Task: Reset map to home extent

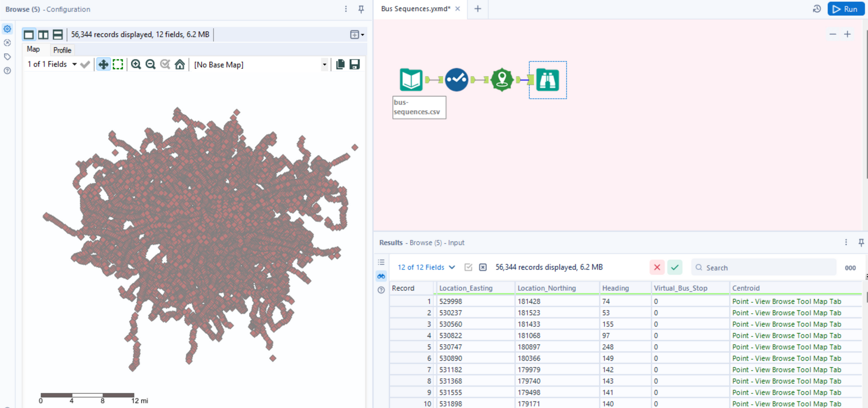Action: (180, 65)
